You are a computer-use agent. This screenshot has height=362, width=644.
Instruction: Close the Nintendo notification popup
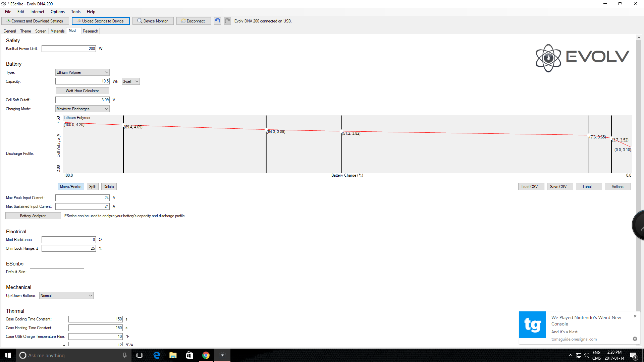click(635, 316)
